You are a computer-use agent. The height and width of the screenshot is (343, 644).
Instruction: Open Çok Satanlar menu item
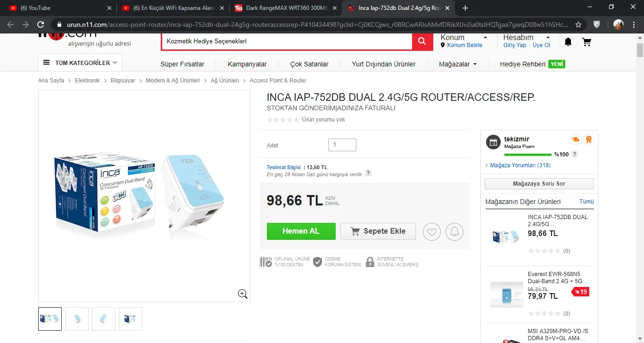[x=309, y=64]
